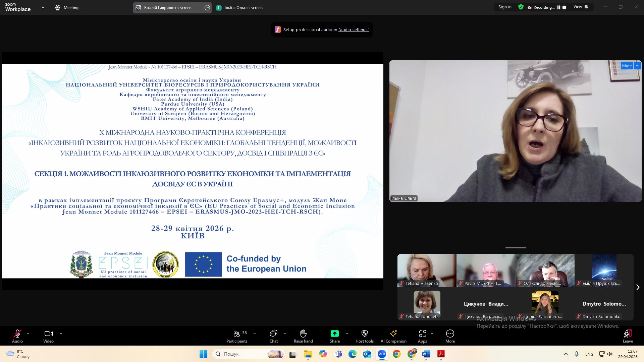Open the Chat panel

273,336
